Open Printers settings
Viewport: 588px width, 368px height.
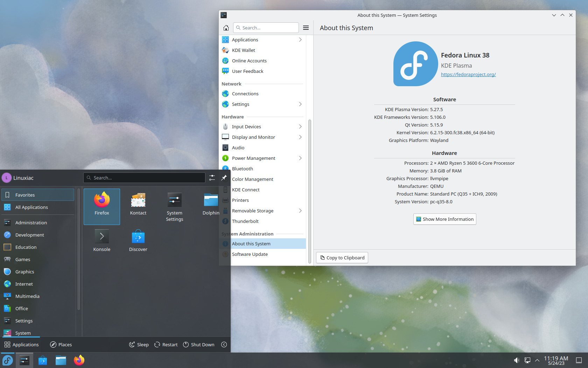(x=262, y=200)
